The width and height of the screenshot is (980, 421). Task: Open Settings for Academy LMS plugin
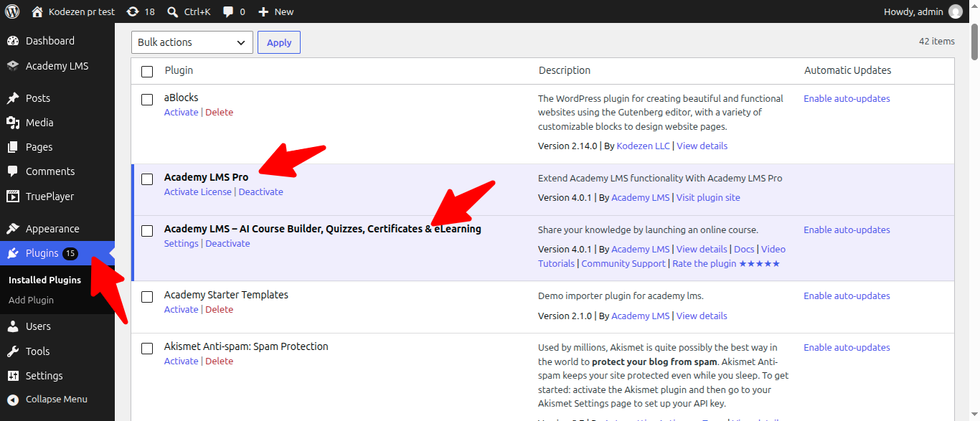tap(181, 243)
